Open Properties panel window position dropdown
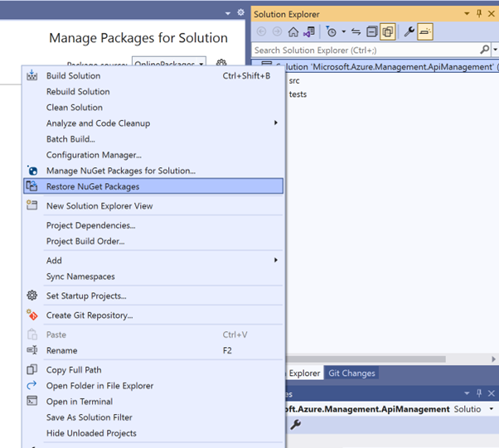The width and height of the screenshot is (499, 448). point(467,393)
